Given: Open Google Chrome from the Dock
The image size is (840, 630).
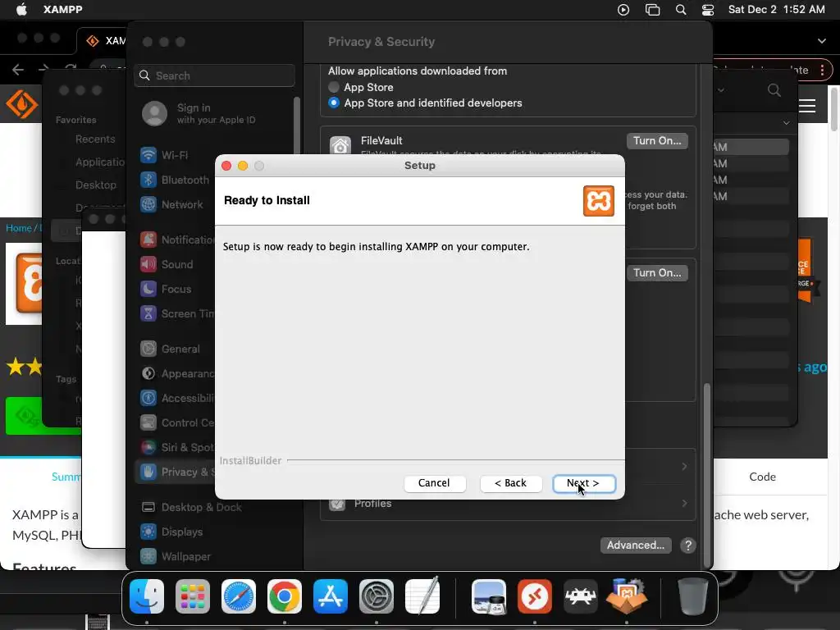Looking at the screenshot, I should tap(285, 596).
